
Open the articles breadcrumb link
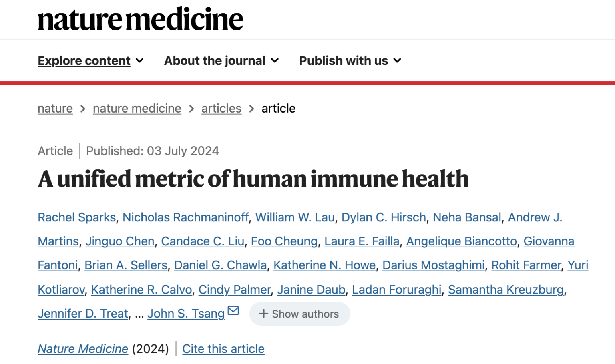click(x=221, y=108)
